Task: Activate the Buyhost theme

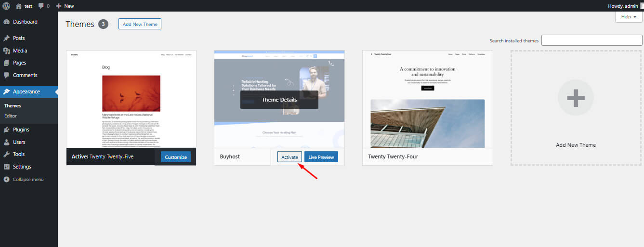Action: [289, 157]
